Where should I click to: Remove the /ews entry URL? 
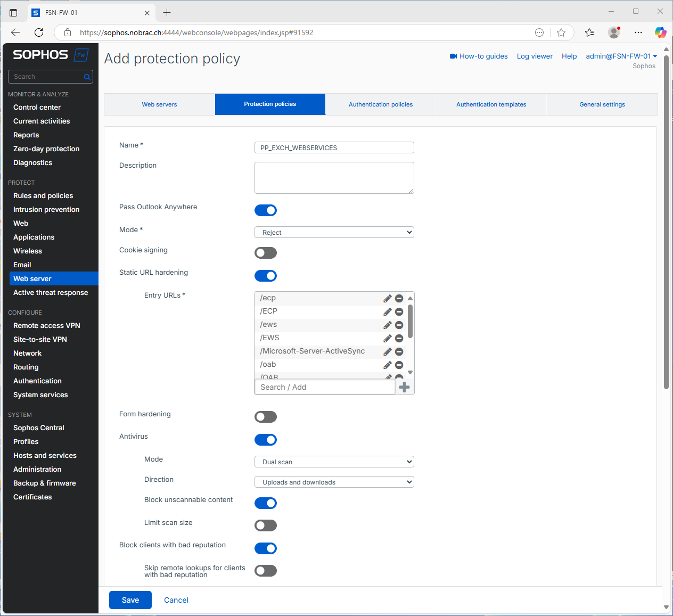pos(399,325)
